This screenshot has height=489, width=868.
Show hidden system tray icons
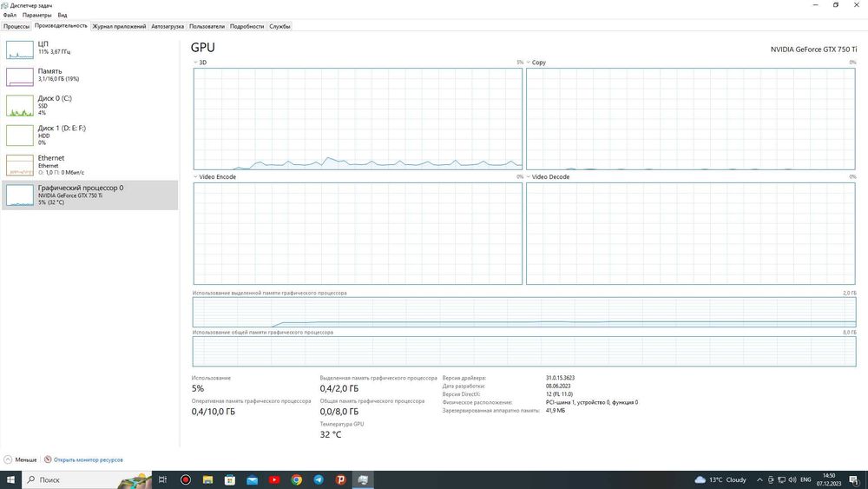point(759,479)
